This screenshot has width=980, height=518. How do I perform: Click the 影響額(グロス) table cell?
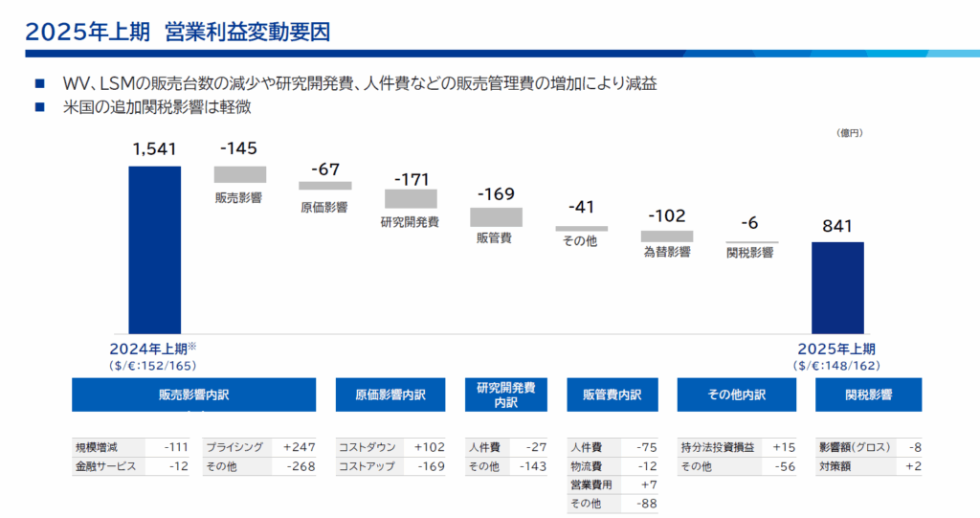click(855, 447)
